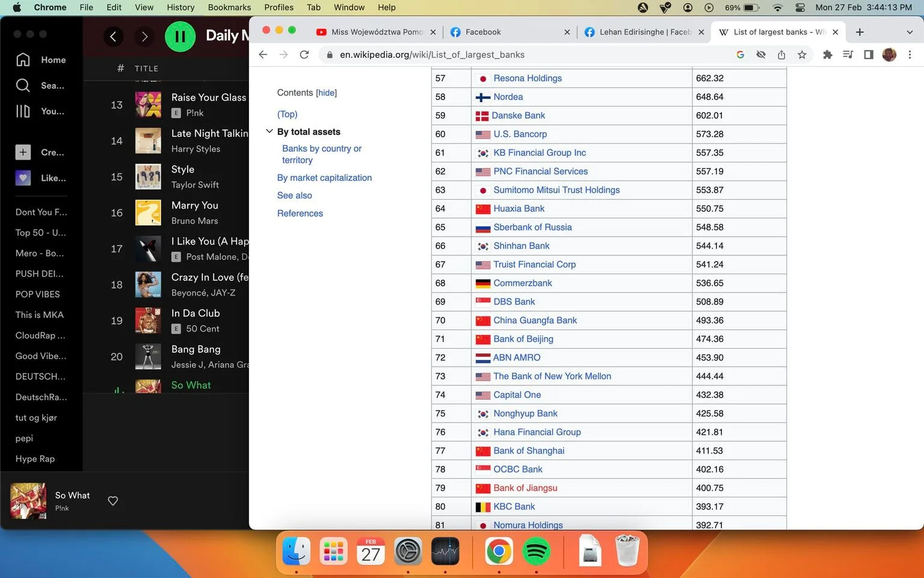Click the address bar URL field
Image resolution: width=924 pixels, height=578 pixels.
point(529,55)
